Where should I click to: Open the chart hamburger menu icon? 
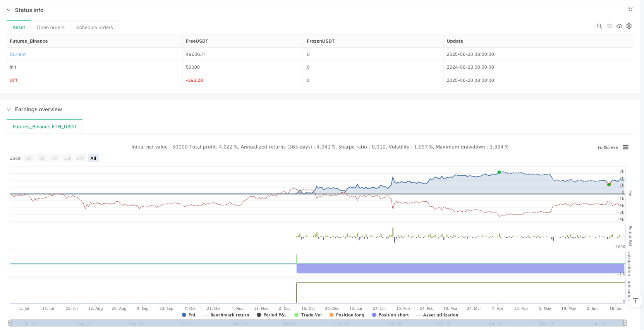tap(625, 147)
